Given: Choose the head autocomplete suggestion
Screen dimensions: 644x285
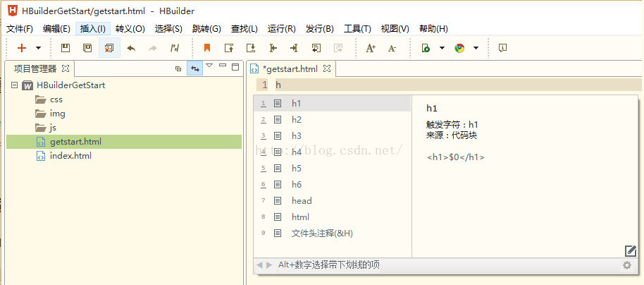Looking at the screenshot, I should [x=333, y=200].
